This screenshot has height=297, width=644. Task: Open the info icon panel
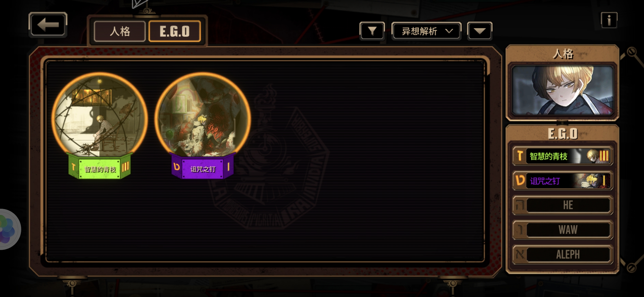(609, 20)
